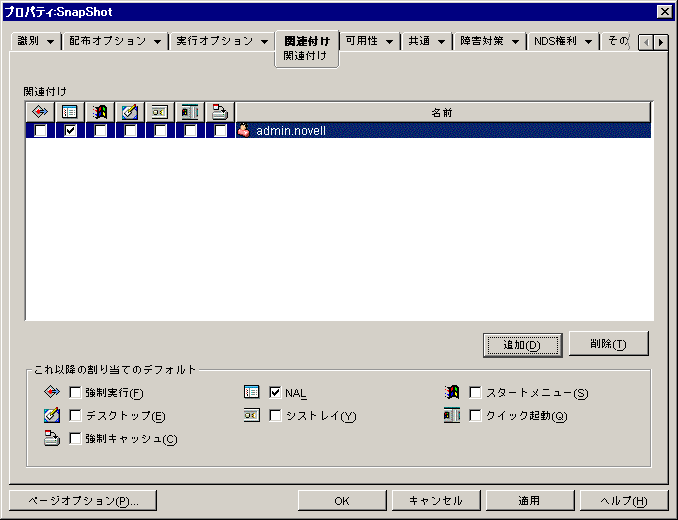Confirm with the OK button

342,501
